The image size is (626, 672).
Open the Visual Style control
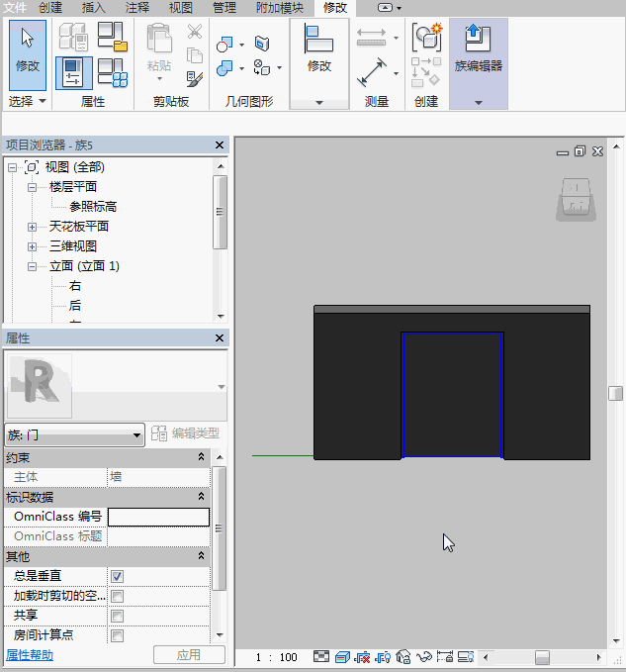pos(342,657)
